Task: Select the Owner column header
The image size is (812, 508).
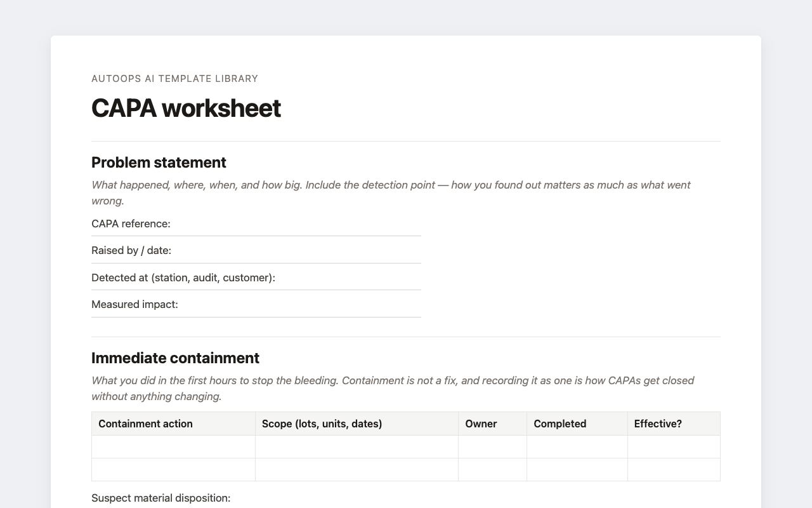Action: click(x=492, y=424)
